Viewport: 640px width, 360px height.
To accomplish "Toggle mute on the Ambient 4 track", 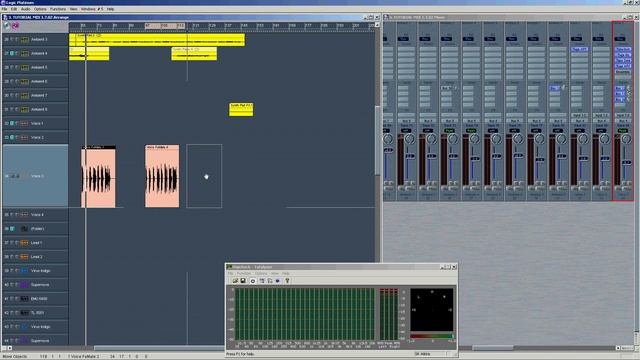I will tap(12, 53).
